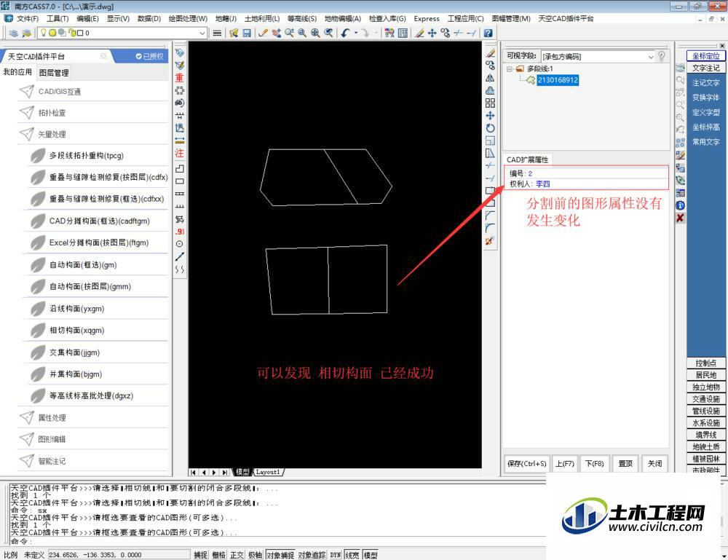Select the pan (four arrows) tool in the top toolbar
Viewport: 728px width, 560px height.
[x=432, y=33]
